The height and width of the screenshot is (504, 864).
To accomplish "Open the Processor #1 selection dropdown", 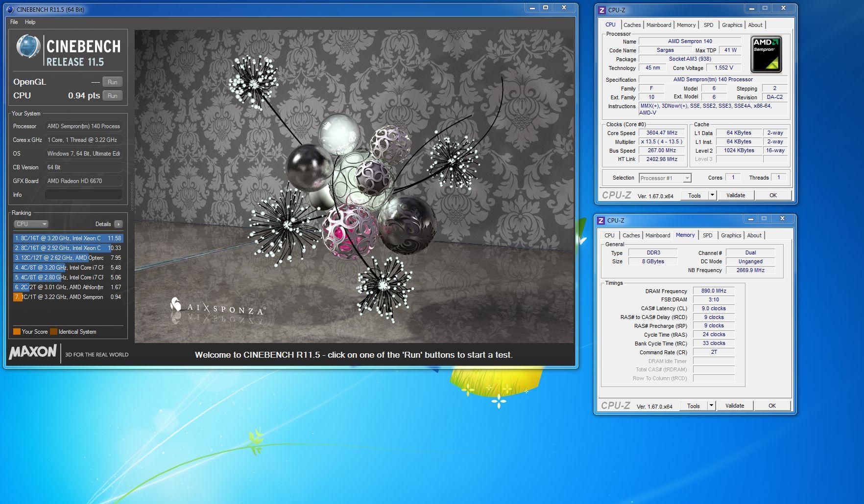I will pyautogui.click(x=665, y=178).
